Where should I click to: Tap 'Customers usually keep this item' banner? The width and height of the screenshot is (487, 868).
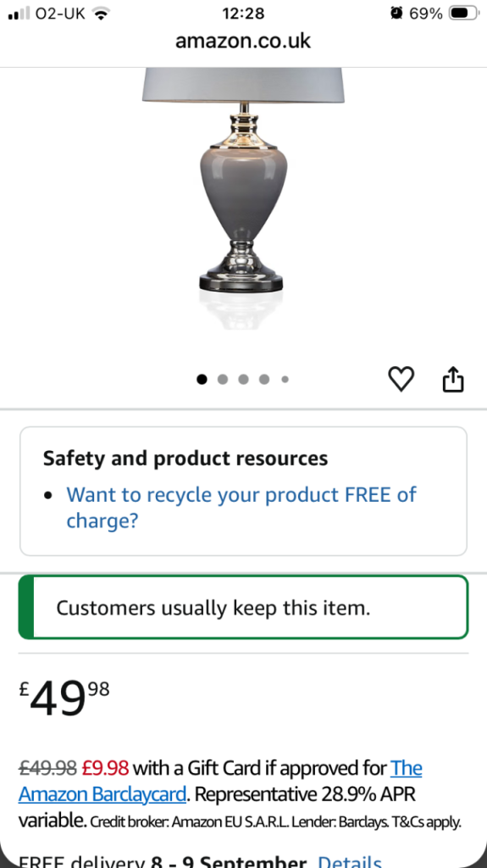[x=244, y=607]
